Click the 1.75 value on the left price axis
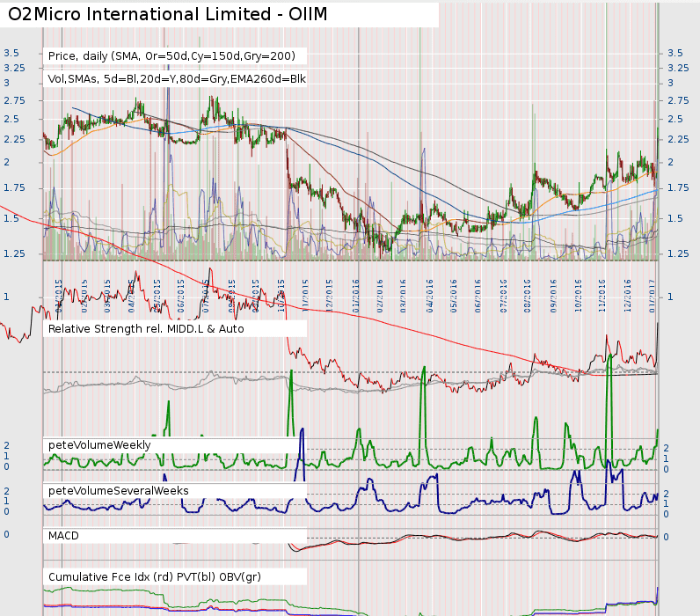 click(15, 187)
